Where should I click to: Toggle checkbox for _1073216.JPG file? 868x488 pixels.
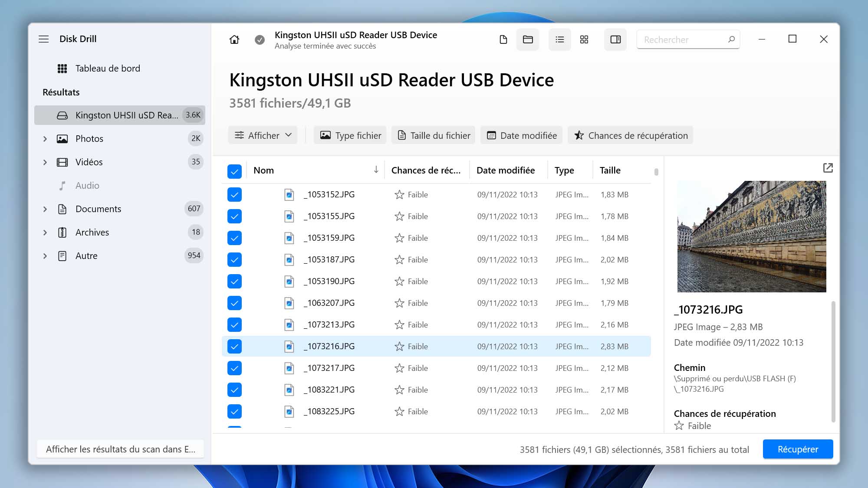click(x=234, y=346)
